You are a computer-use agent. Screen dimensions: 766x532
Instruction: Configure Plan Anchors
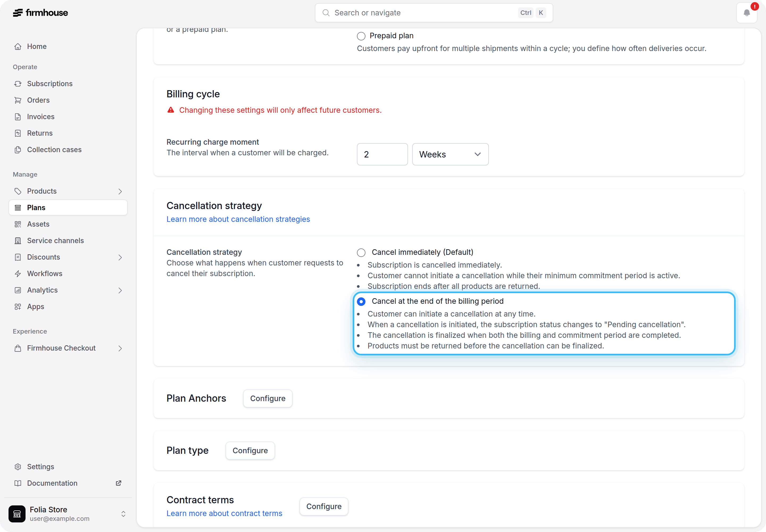click(x=268, y=398)
